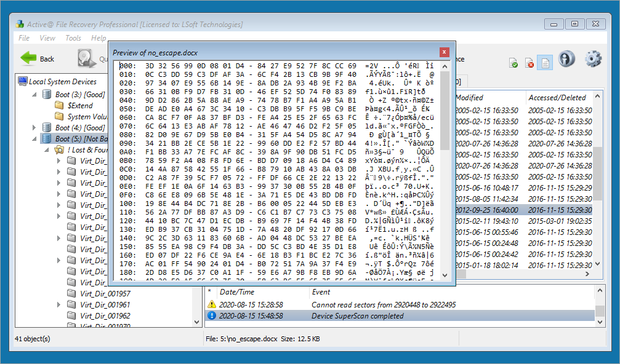Select folder Virt_Dir_001962

pyautogui.click(x=105, y=315)
